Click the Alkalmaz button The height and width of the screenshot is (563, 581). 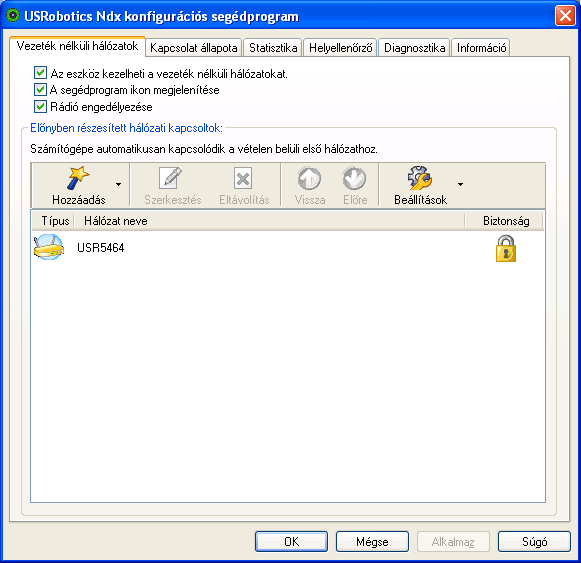(453, 542)
